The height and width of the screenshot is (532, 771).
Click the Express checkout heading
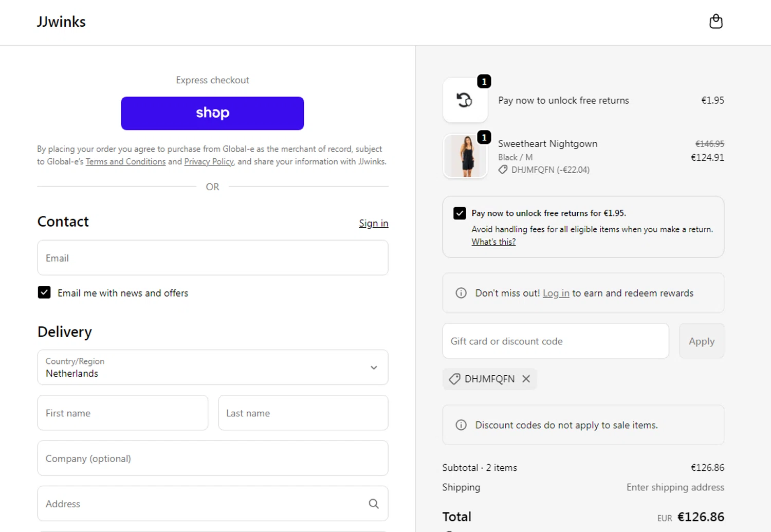(x=212, y=80)
